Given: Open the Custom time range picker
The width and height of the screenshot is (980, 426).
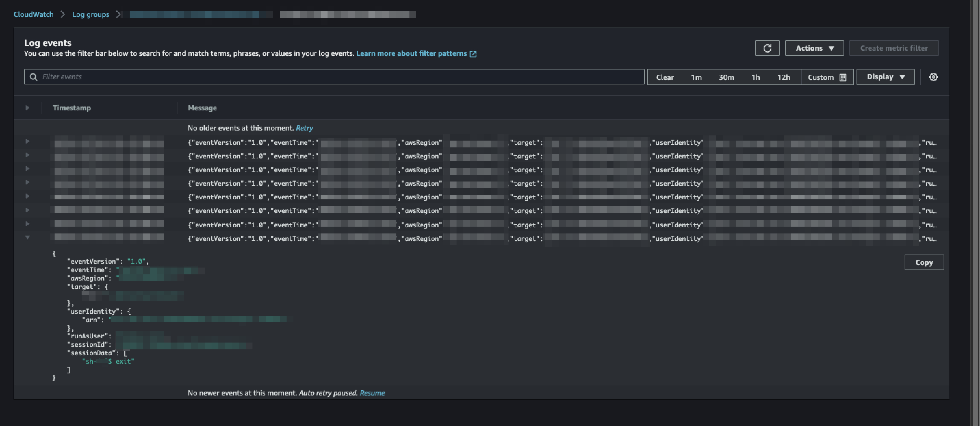Looking at the screenshot, I should pyautogui.click(x=827, y=78).
